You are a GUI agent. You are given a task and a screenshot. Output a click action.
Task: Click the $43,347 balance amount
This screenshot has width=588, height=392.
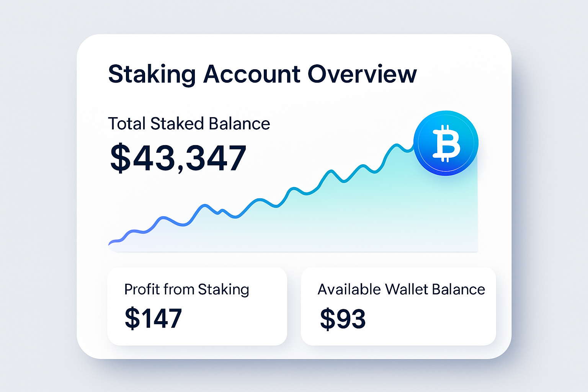[178, 158]
